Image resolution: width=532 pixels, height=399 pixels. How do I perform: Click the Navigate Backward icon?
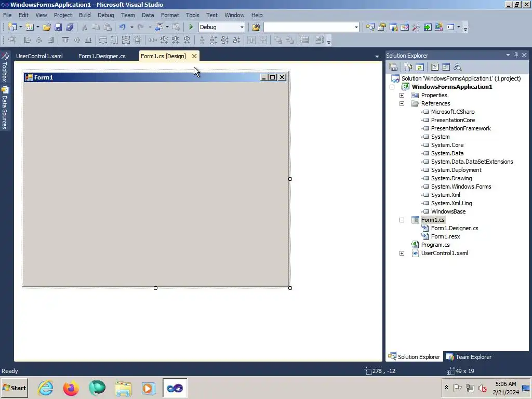159,27
